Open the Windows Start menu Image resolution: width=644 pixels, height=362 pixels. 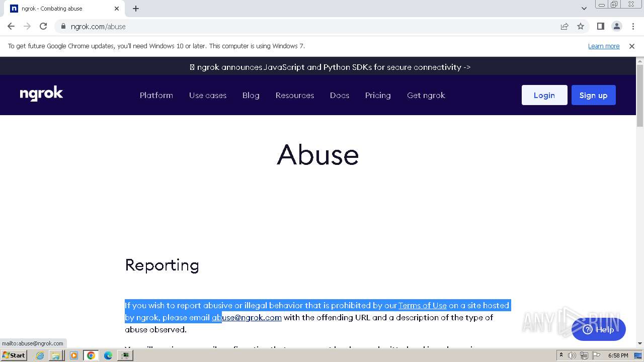coord(14,355)
